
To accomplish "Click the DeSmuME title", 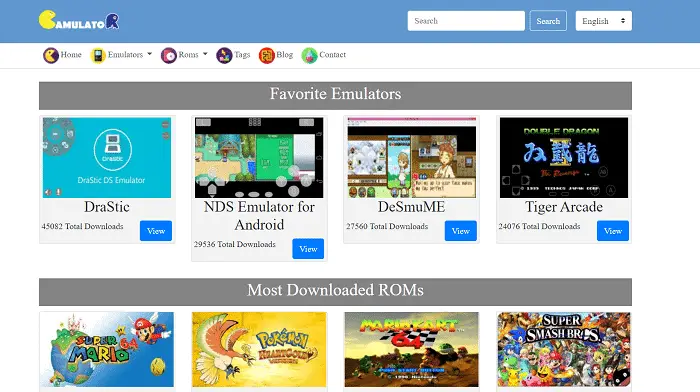I will pyautogui.click(x=412, y=207).
